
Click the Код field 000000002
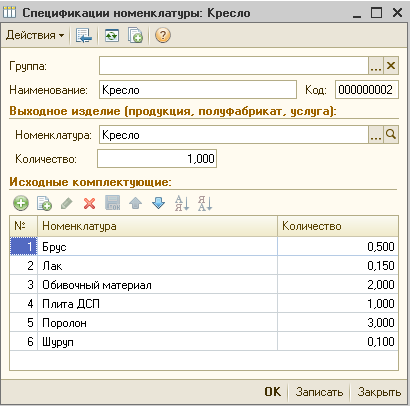367,90
